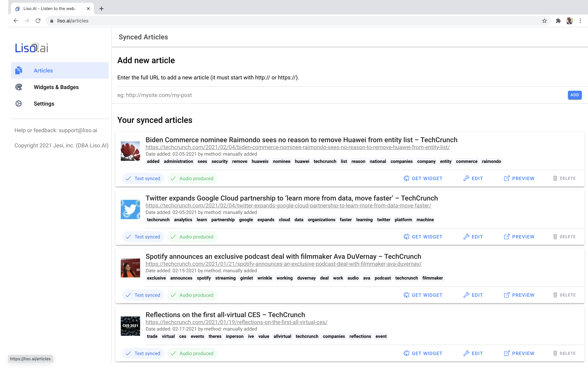Click the Chrome profile avatar
Screen dimensions: 588x372
click(569, 21)
